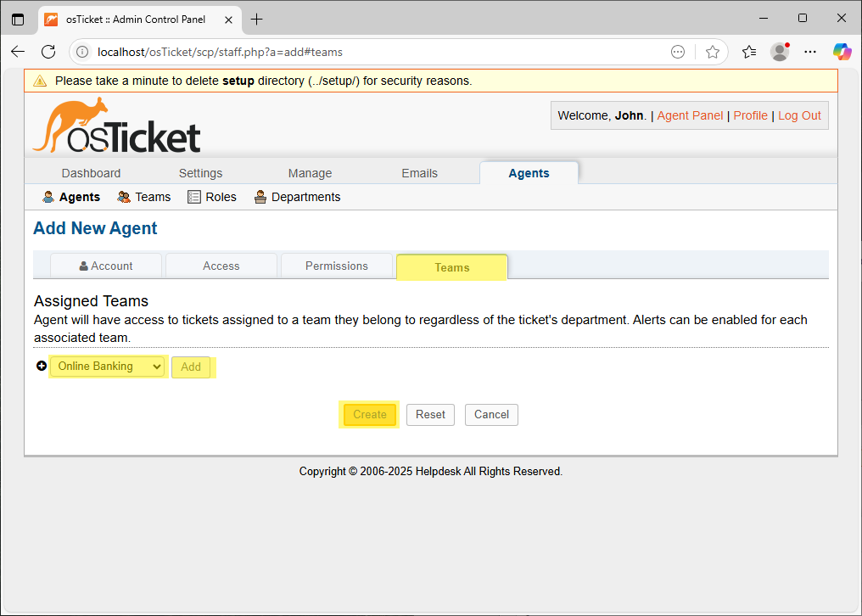This screenshot has height=616, width=862.
Task: Click the Assigned Teams heading
Action: click(92, 301)
